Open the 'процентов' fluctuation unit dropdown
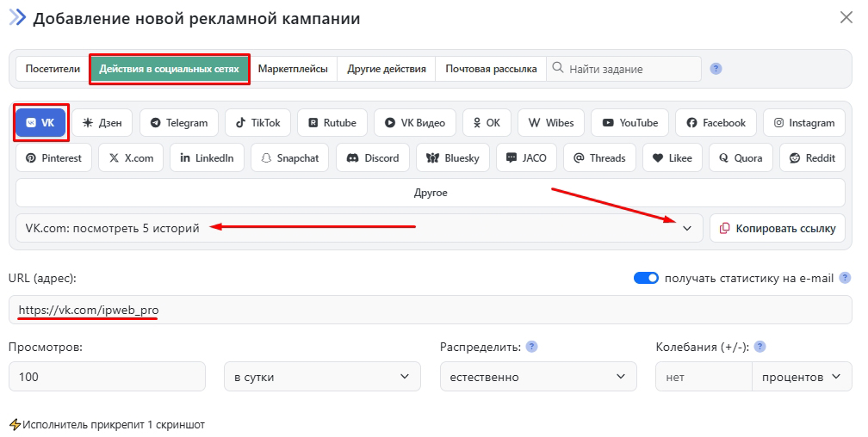 point(801,377)
